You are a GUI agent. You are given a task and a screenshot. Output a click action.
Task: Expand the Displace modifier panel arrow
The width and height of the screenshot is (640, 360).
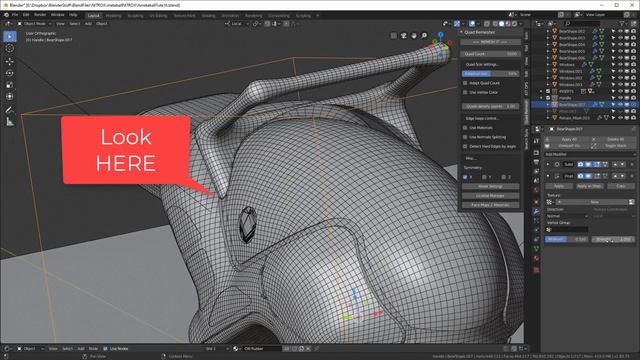[x=548, y=176]
